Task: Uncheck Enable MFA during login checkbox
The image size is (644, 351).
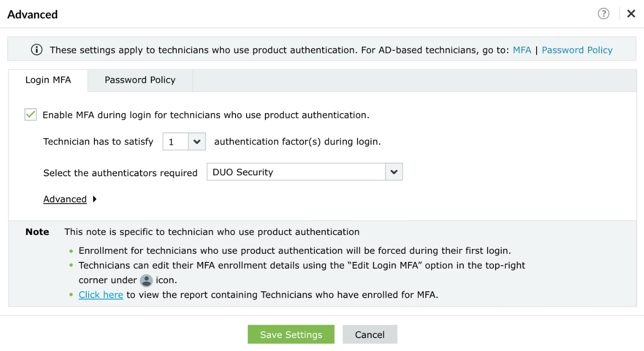Action: 31,115
